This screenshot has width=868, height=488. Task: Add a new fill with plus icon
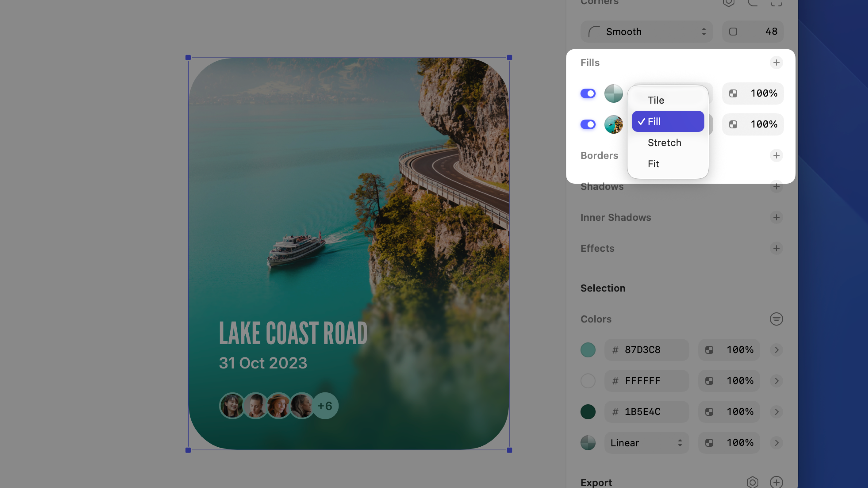click(x=776, y=63)
